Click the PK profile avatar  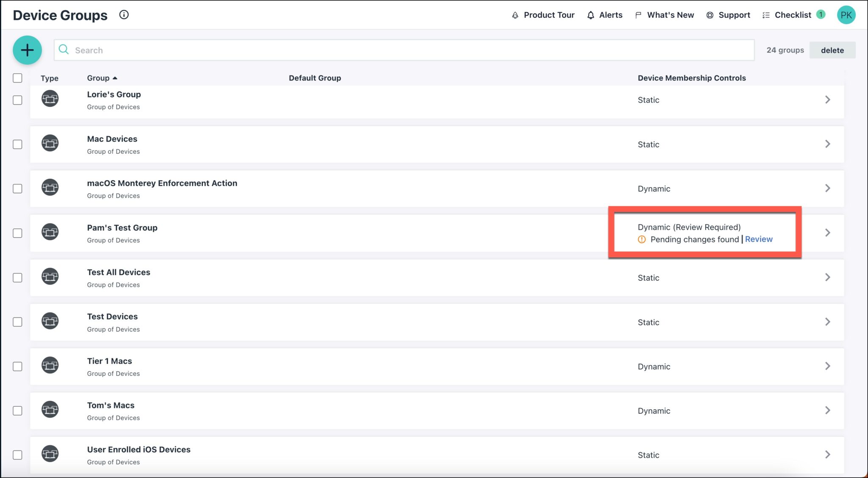click(x=846, y=15)
